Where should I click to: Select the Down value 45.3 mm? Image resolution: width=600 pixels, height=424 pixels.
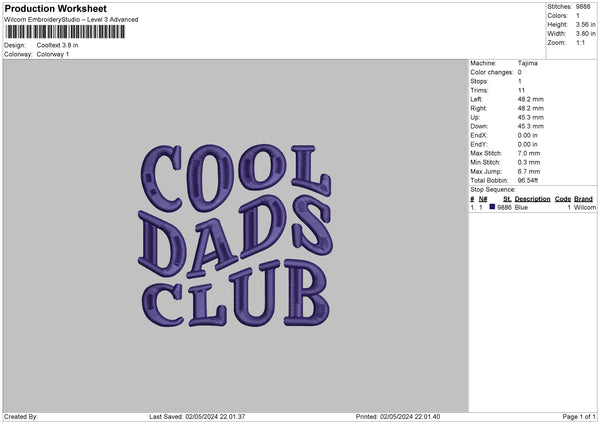(531, 126)
